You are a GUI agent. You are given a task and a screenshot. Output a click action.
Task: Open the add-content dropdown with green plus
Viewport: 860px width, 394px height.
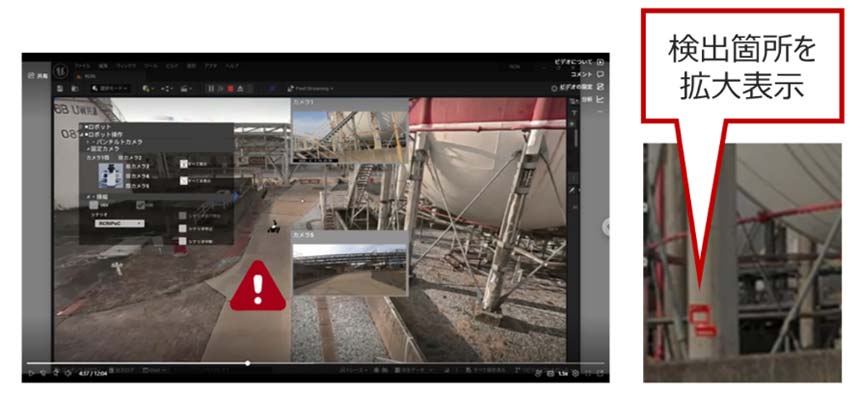[149, 88]
